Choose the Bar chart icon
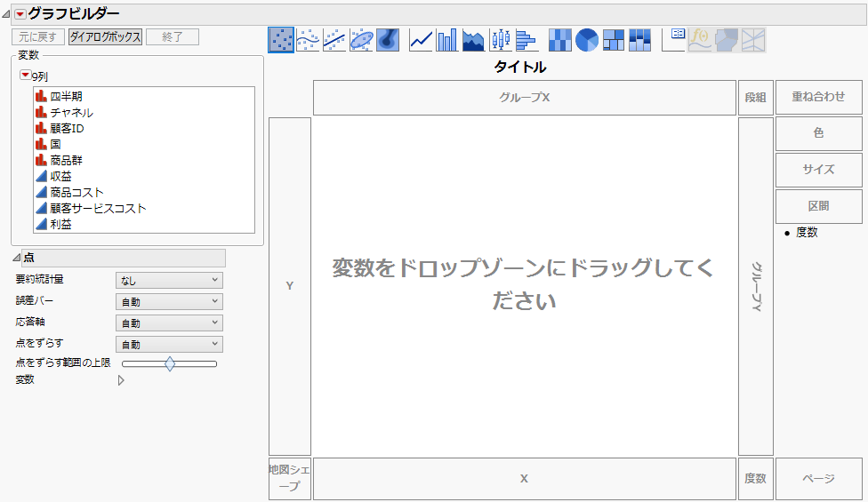 point(447,40)
